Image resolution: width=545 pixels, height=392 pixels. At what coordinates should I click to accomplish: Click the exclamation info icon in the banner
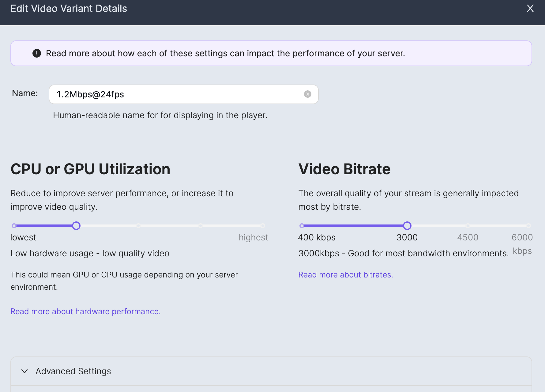click(37, 53)
